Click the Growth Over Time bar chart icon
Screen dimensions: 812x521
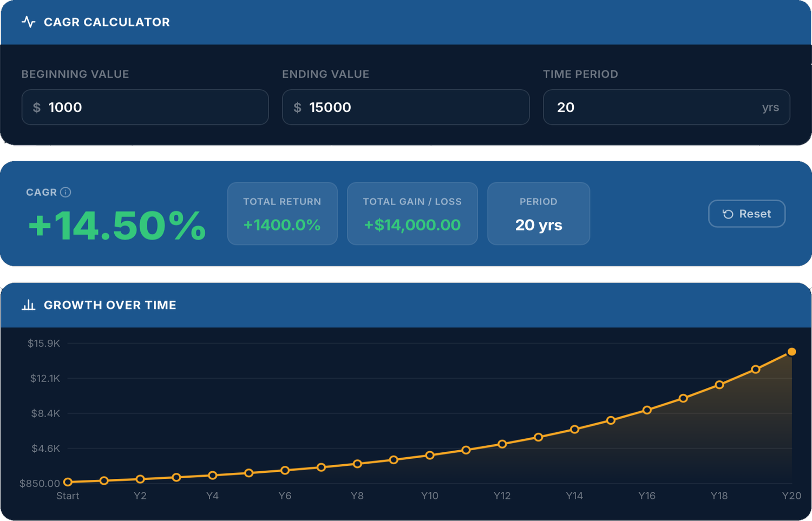[29, 305]
